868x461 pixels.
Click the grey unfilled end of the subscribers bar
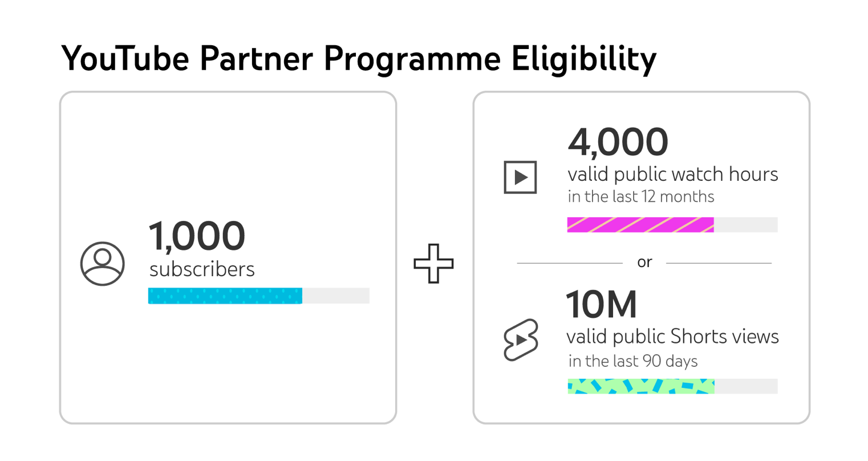click(336, 296)
